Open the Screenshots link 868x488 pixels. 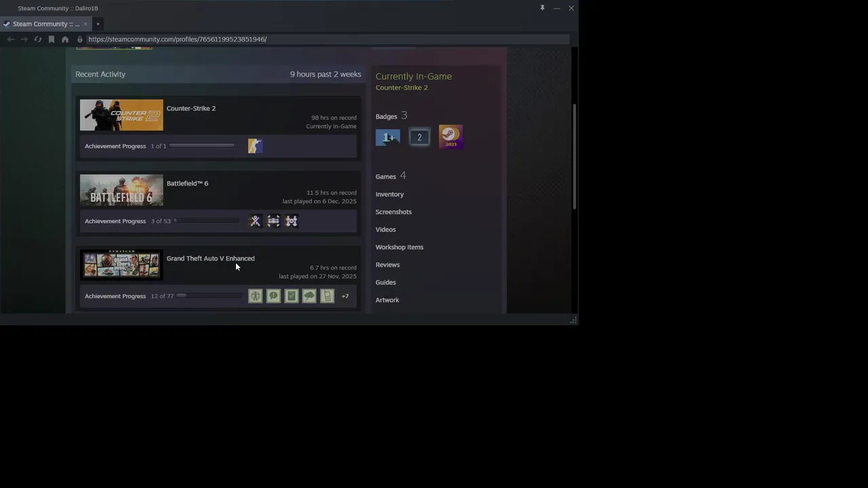point(393,212)
